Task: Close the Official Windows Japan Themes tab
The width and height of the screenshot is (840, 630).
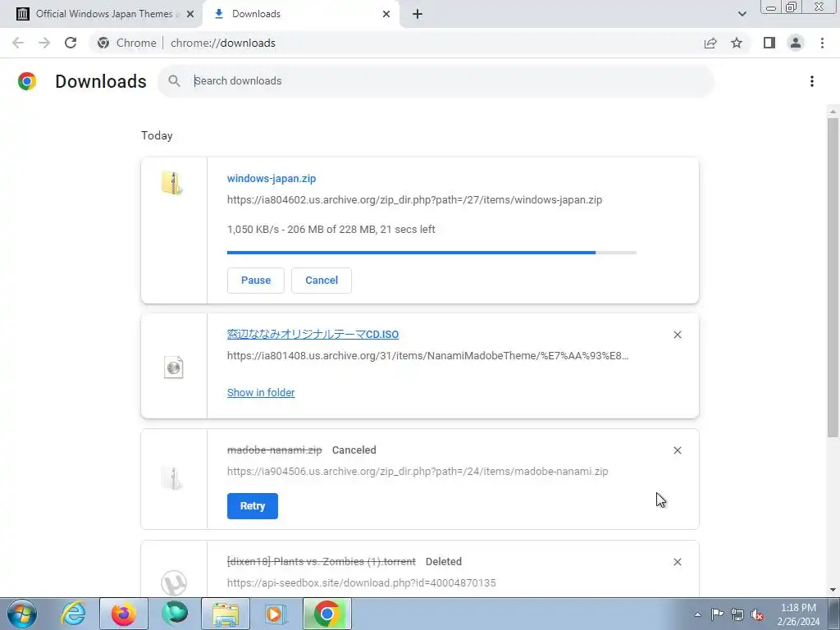Action: click(x=190, y=14)
